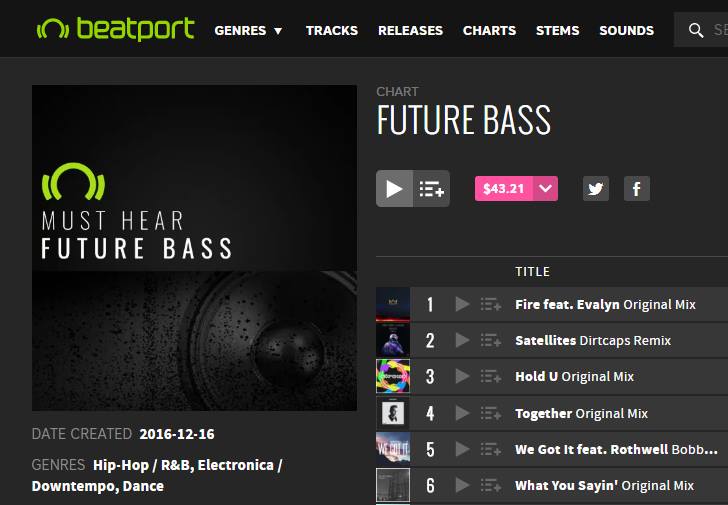728x505 pixels.
Task: Share chart via the Facebook icon
Action: 637,188
